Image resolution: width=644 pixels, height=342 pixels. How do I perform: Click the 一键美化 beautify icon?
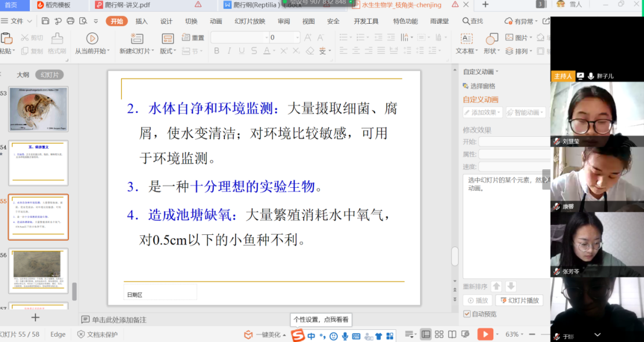click(249, 334)
